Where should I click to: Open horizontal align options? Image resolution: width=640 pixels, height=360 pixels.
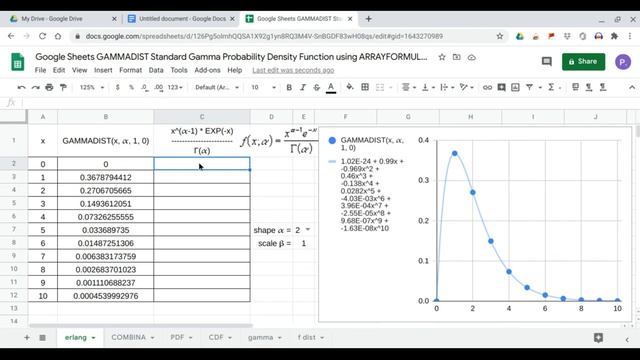tap(409, 87)
